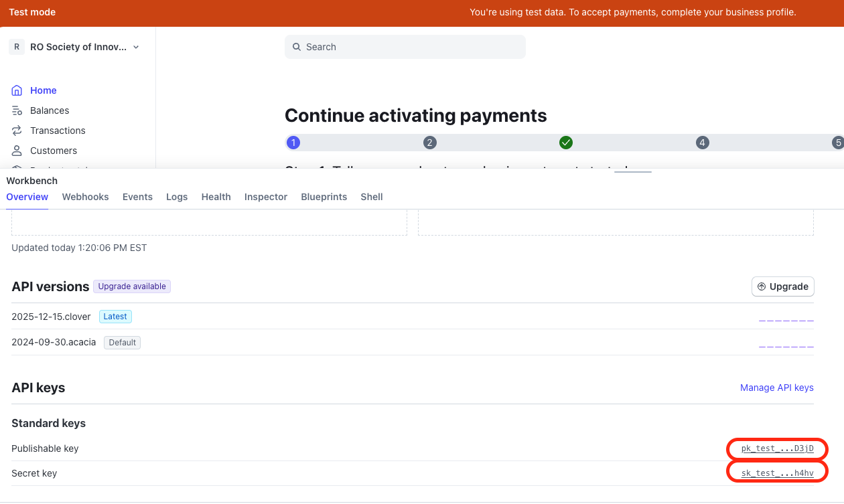The image size is (844, 504).
Task: Click the API keys heading
Action: coord(38,388)
